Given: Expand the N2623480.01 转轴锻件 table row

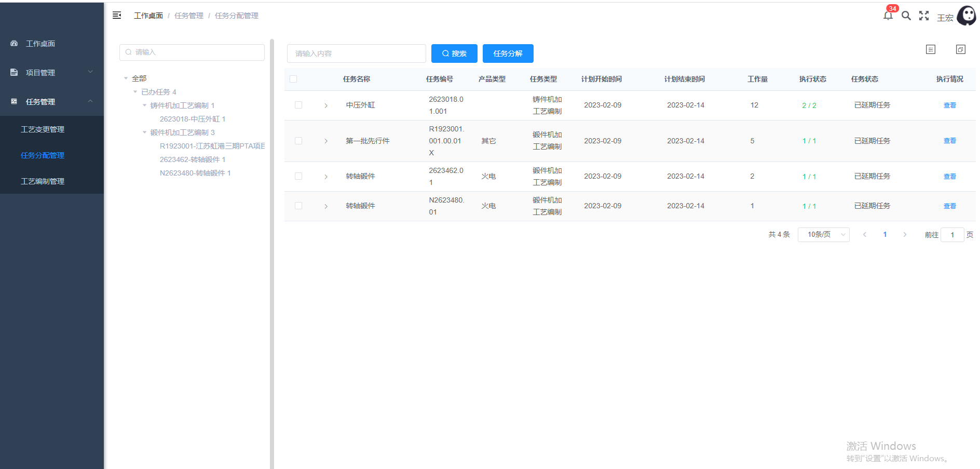Looking at the screenshot, I should pos(326,206).
